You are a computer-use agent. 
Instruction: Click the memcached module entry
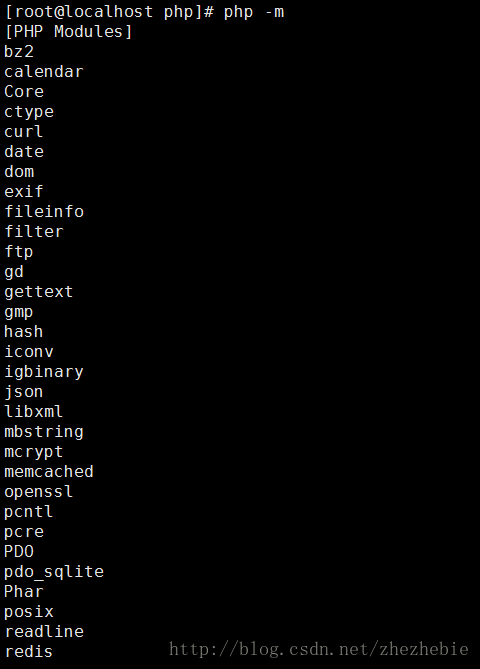(x=49, y=472)
